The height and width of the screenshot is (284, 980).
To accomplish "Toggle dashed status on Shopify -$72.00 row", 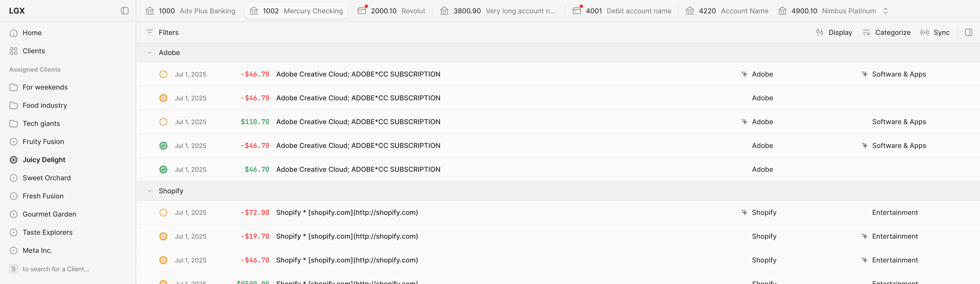I will (x=163, y=213).
